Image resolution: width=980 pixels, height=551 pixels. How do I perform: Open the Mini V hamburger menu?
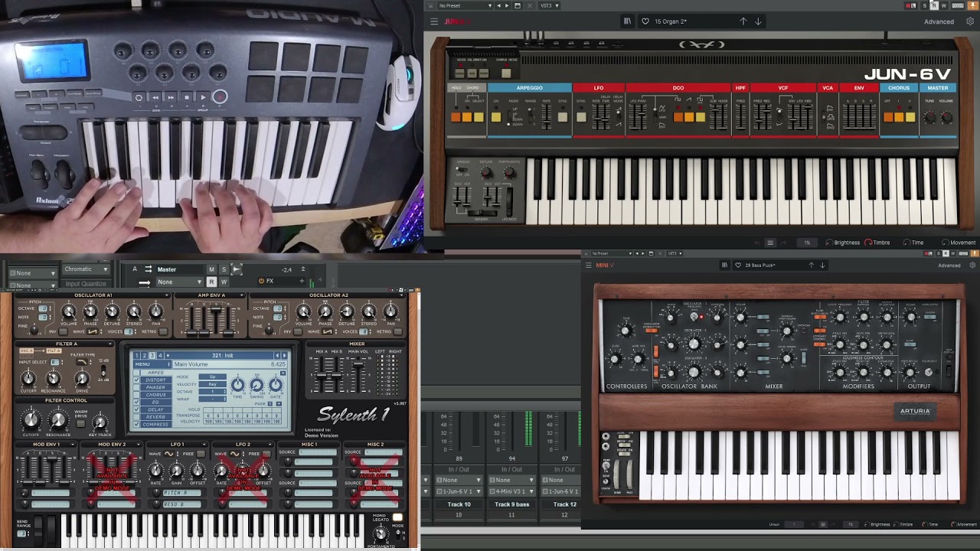click(x=588, y=266)
